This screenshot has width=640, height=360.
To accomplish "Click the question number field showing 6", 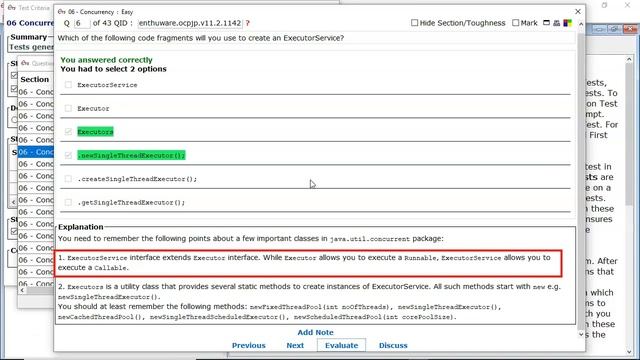I will [x=82, y=23].
